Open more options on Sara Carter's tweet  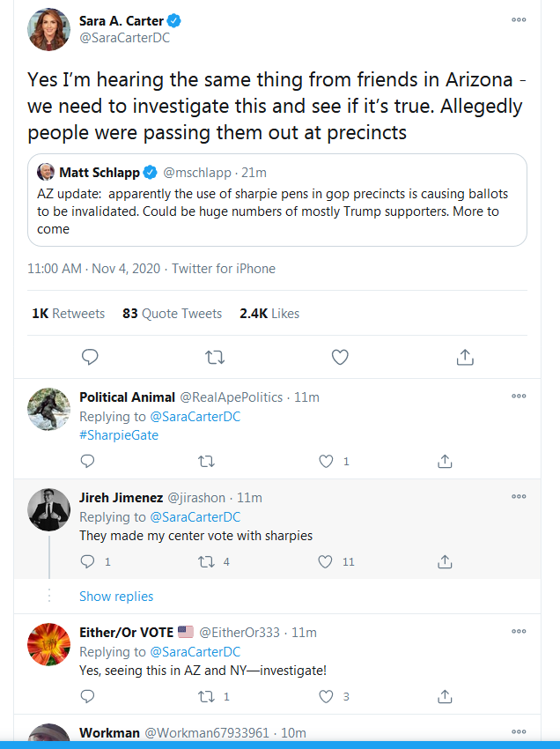(x=519, y=19)
